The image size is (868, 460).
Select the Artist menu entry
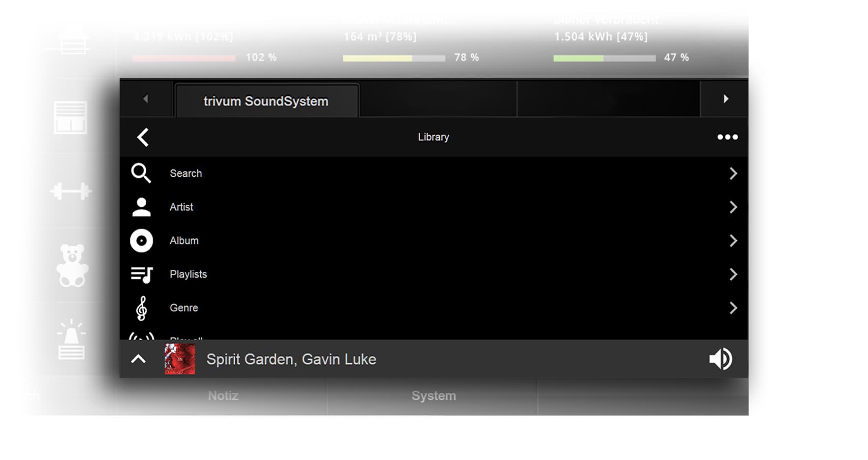coord(434,207)
